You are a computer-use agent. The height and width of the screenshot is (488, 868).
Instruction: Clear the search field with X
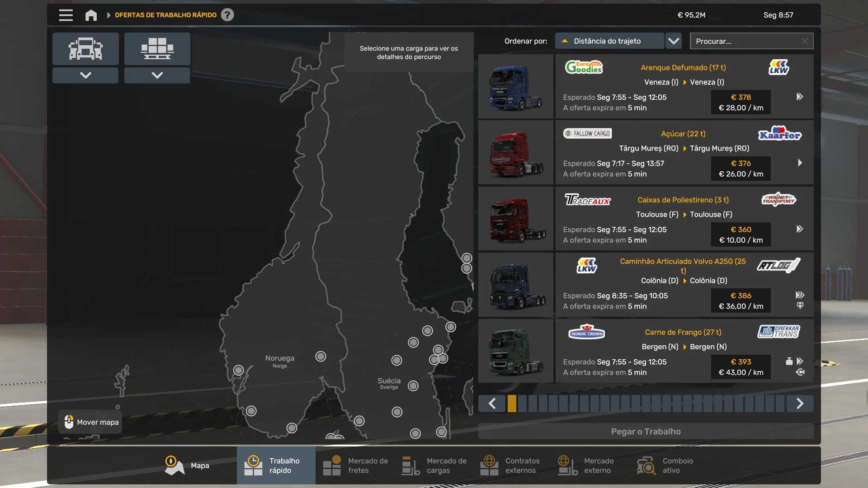804,41
